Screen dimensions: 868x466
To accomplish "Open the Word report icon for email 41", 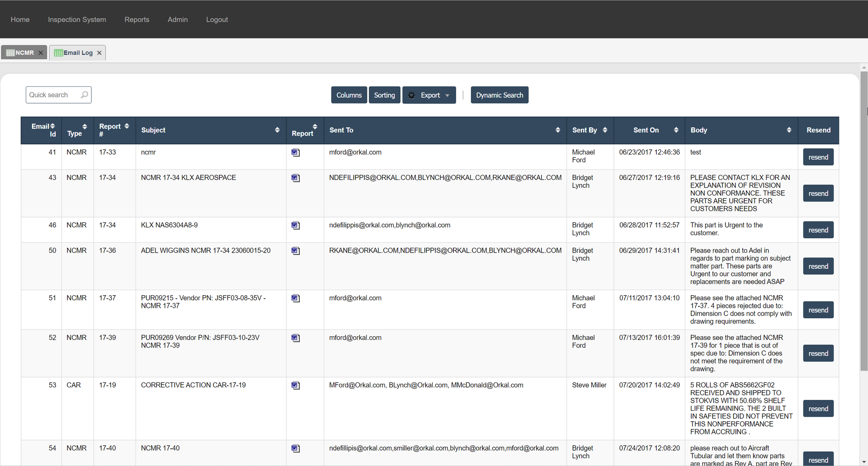I will click(296, 153).
